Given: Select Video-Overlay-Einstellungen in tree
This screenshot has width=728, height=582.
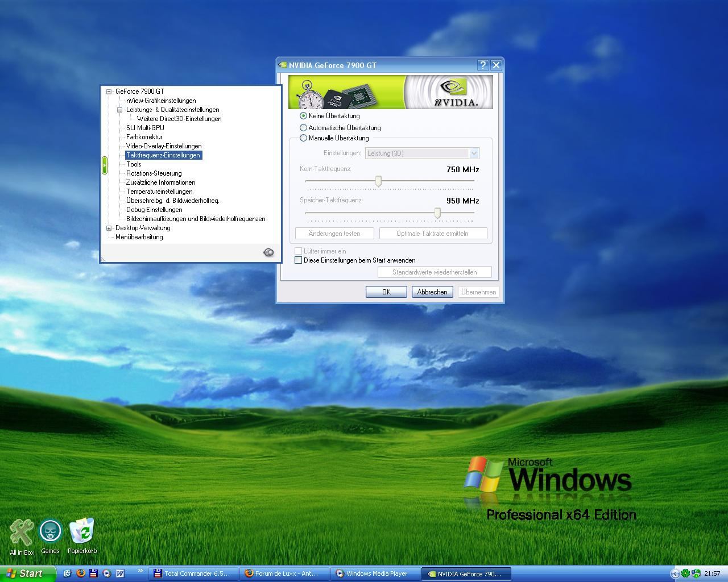Looking at the screenshot, I should point(164,146).
